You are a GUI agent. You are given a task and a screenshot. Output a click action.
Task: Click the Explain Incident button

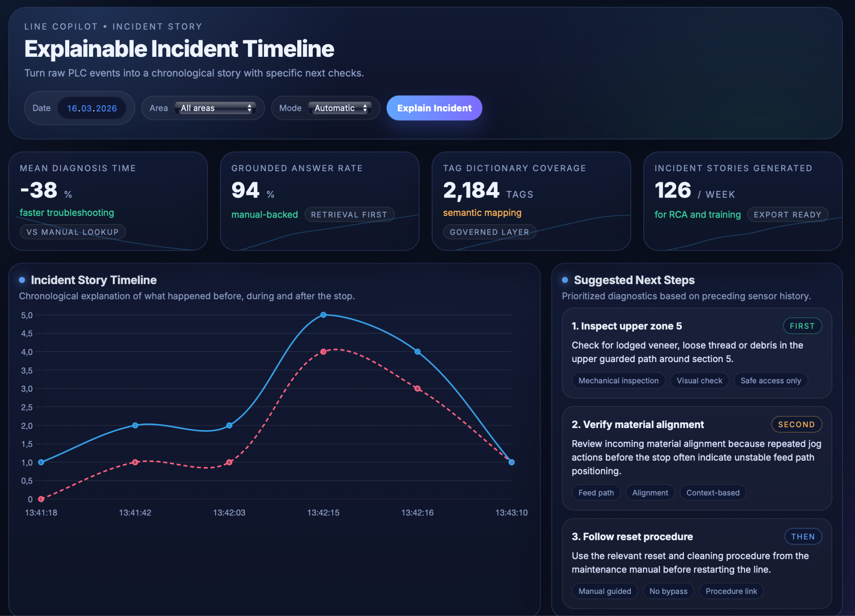tap(434, 108)
